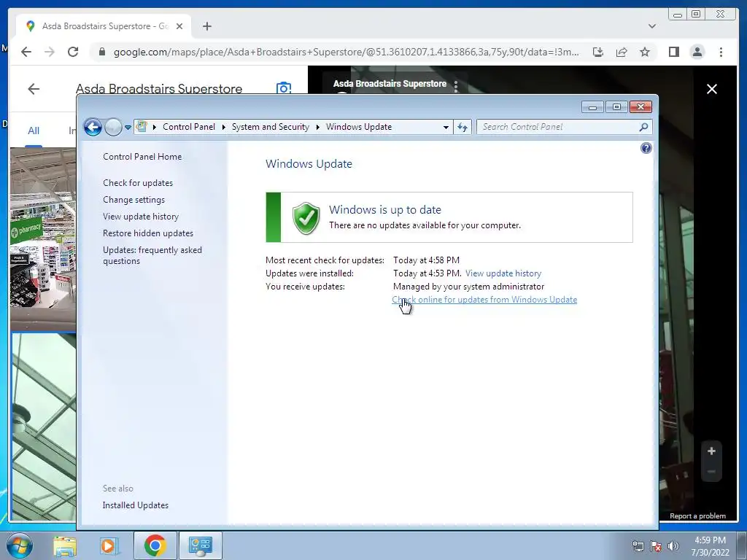Click the camera icon in the Maps panel
This screenshot has height=560, width=747.
pos(284,88)
